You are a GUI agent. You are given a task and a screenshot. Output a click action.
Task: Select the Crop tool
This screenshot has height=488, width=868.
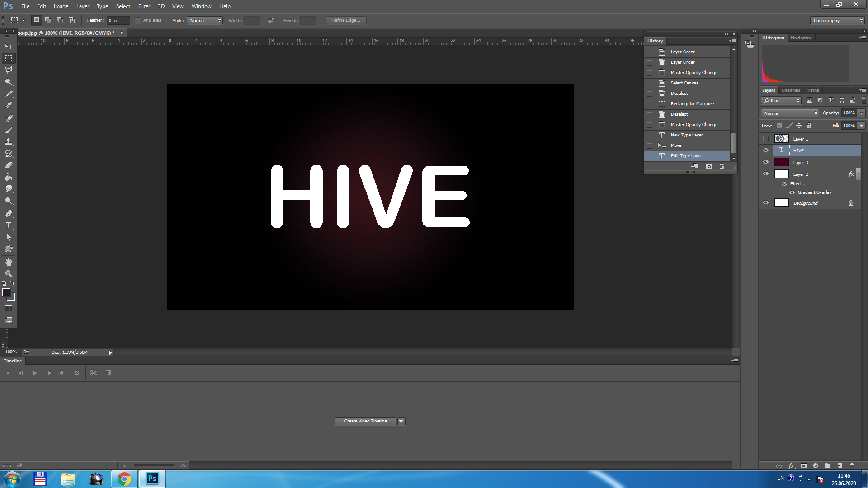pos(9,94)
